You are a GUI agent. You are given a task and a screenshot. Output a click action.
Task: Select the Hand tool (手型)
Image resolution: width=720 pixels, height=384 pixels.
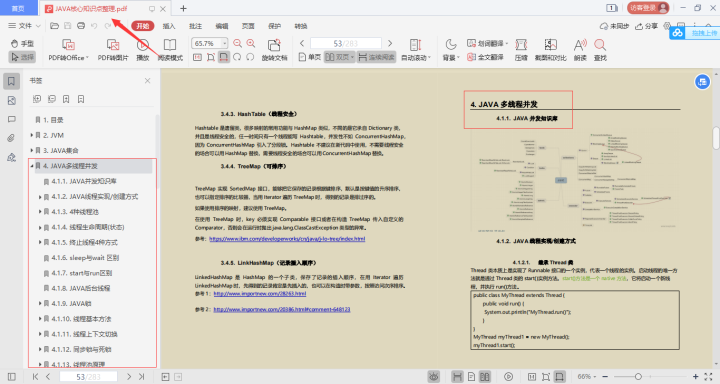pyautogui.click(x=22, y=44)
